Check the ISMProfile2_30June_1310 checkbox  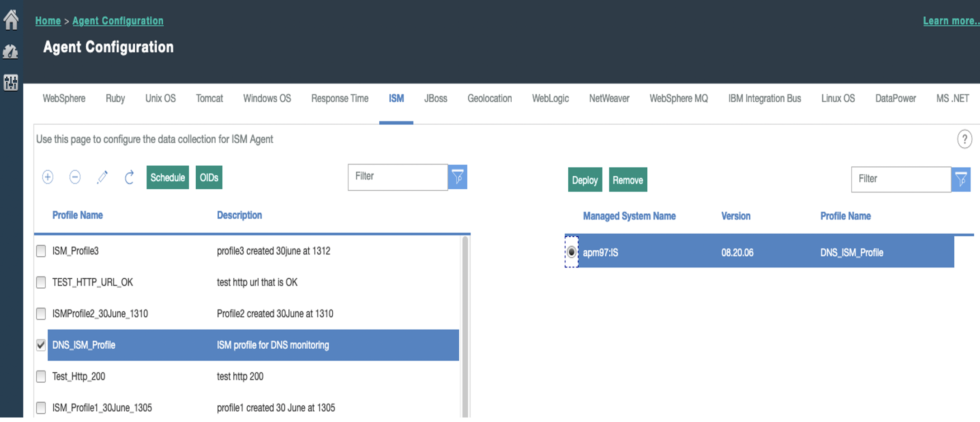41,314
